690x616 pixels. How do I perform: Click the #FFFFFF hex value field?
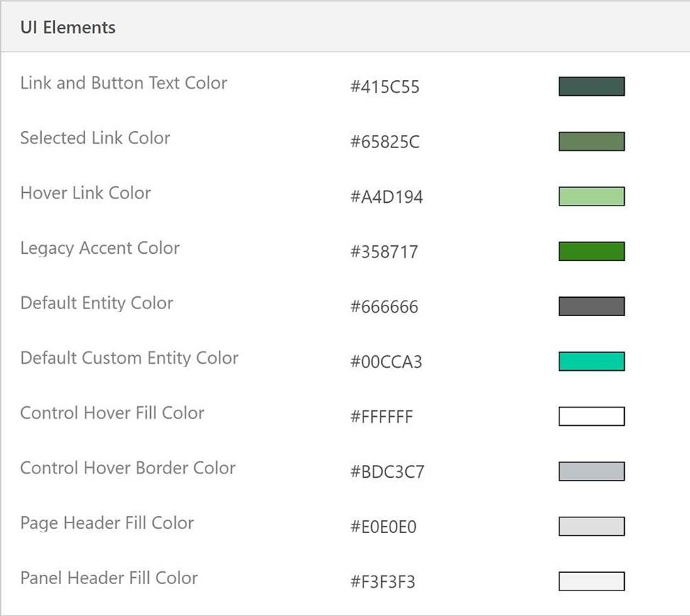point(381,417)
